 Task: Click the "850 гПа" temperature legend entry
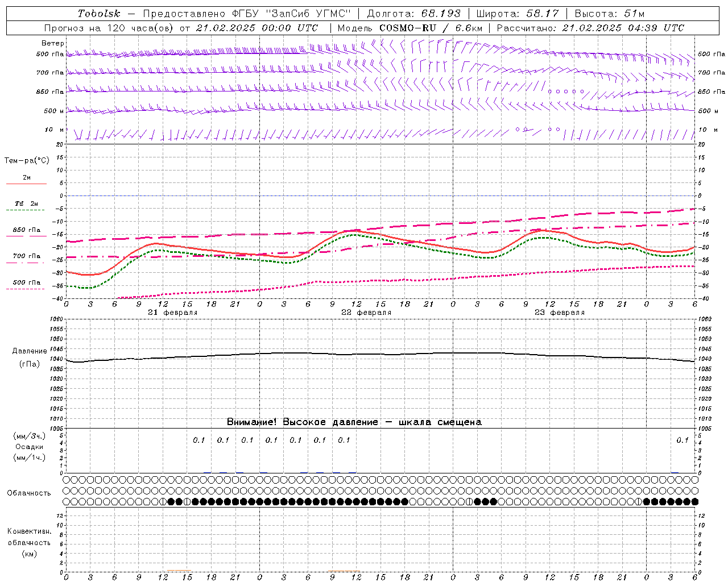tap(27, 230)
